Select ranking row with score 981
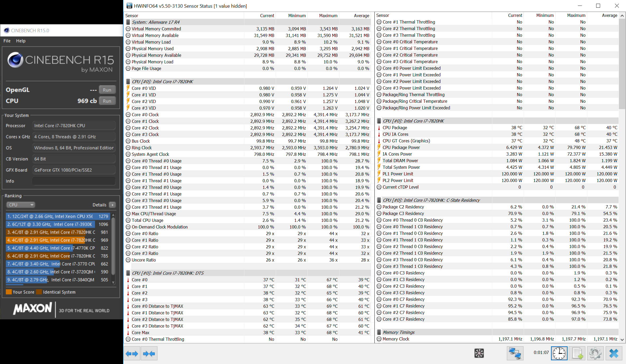 pyautogui.click(x=57, y=232)
